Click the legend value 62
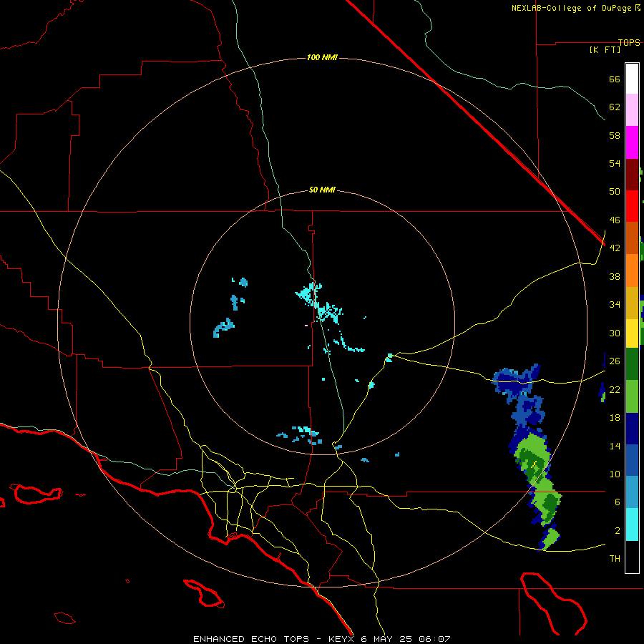The height and width of the screenshot is (644, 644). point(615,107)
